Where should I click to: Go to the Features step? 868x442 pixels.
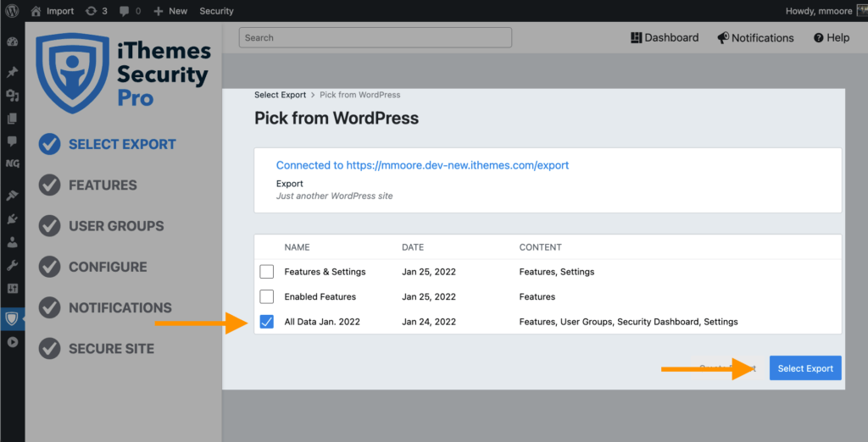(87, 185)
